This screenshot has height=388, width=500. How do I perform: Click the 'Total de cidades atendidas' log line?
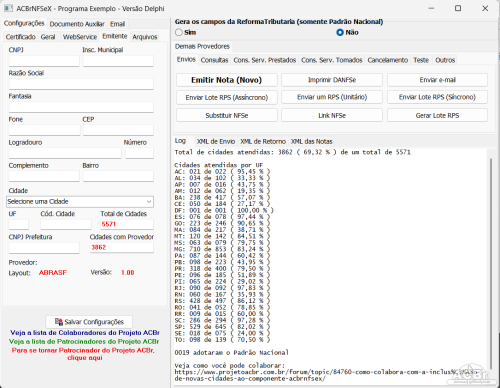pos(293,152)
